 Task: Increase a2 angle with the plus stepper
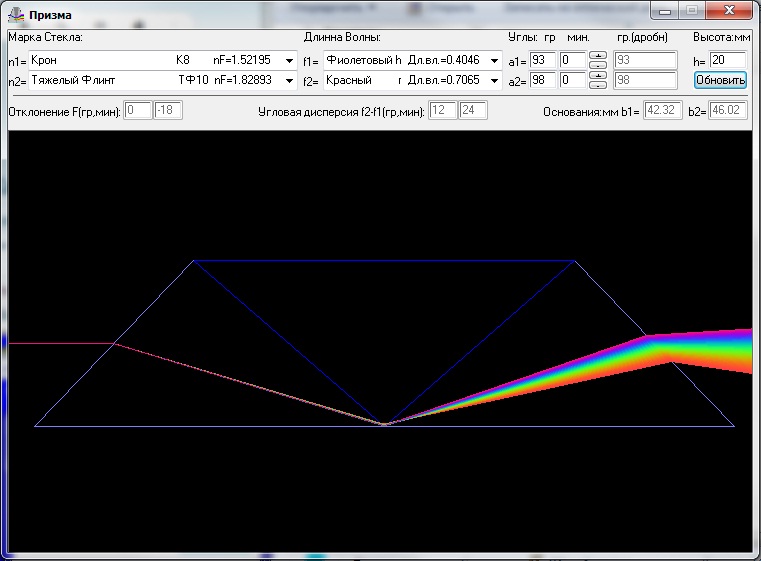pos(598,75)
